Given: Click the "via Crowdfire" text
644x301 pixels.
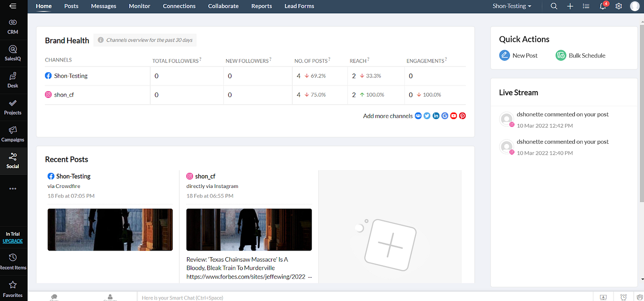Looking at the screenshot, I should coord(64,186).
